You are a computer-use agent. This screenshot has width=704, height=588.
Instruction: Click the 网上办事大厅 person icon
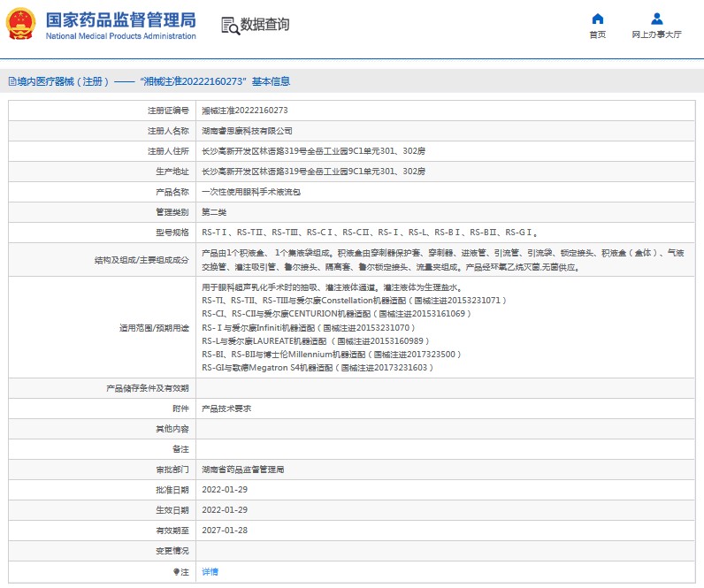656,19
